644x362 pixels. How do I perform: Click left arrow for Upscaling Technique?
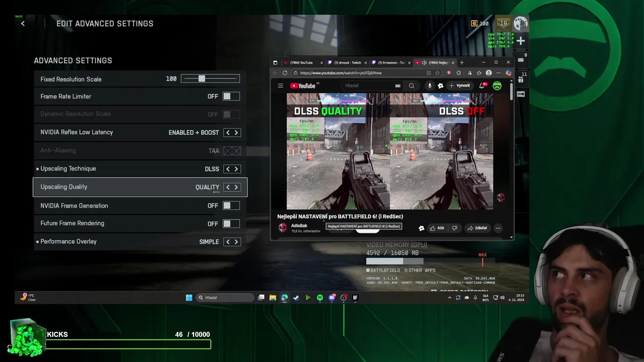(x=227, y=169)
